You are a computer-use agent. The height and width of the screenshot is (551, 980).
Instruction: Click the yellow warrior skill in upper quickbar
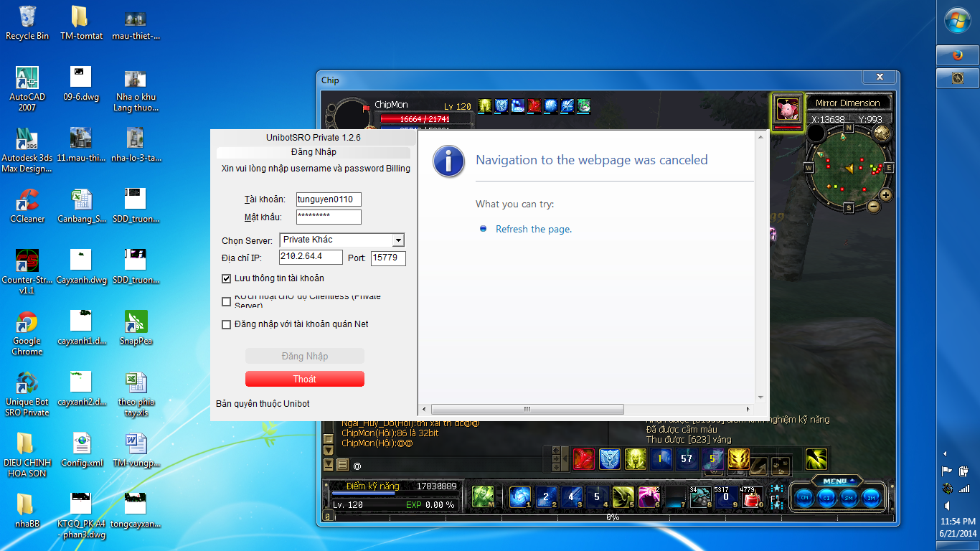tap(635, 458)
